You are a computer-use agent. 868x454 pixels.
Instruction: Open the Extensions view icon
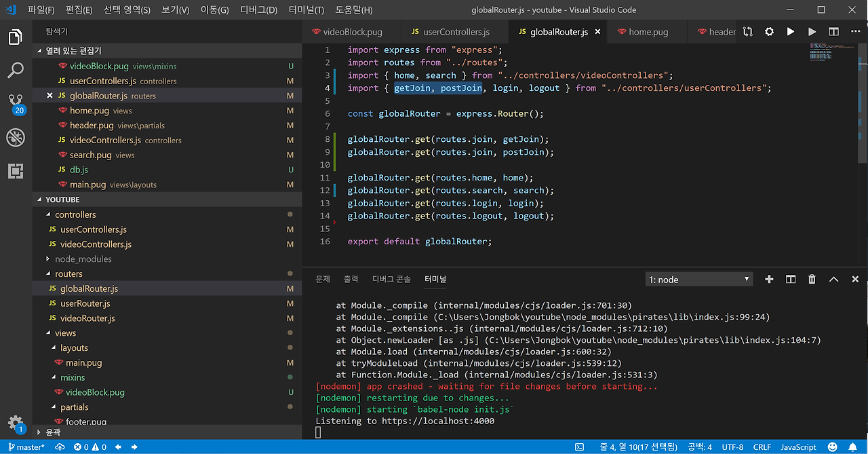coord(16,170)
